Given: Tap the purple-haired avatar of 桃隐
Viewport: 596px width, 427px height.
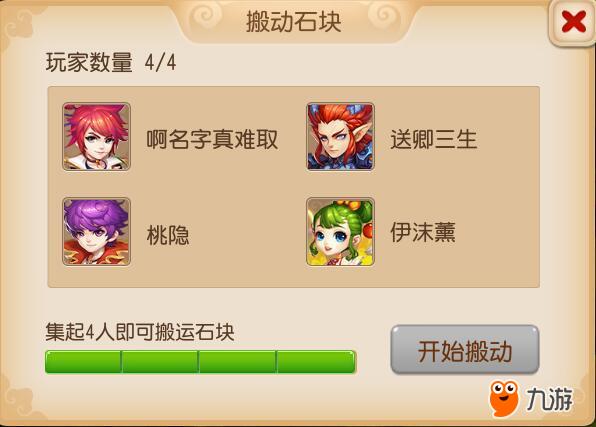Looking at the screenshot, I should 97,232.
